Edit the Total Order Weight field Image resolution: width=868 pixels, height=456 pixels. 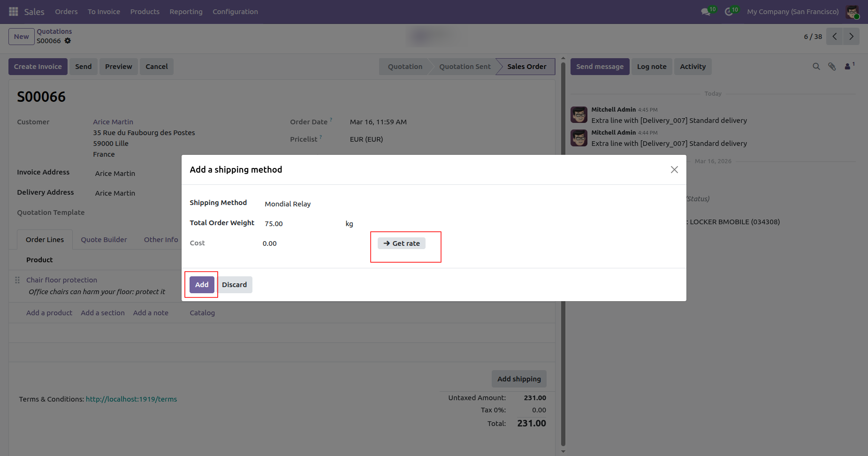[303, 224]
